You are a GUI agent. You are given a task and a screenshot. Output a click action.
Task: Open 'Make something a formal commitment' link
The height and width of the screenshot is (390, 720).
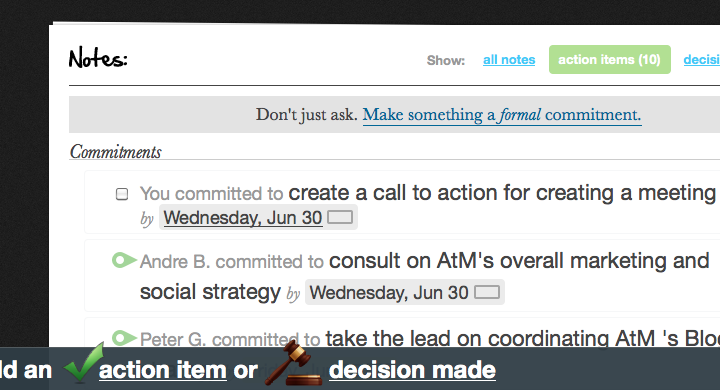pos(502,115)
